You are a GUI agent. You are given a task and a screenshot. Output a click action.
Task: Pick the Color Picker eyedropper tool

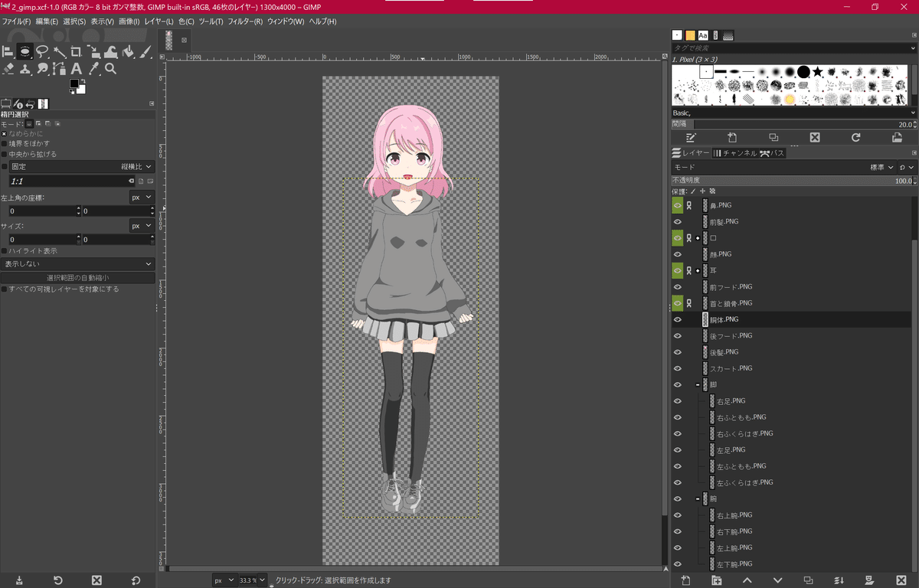tap(93, 69)
